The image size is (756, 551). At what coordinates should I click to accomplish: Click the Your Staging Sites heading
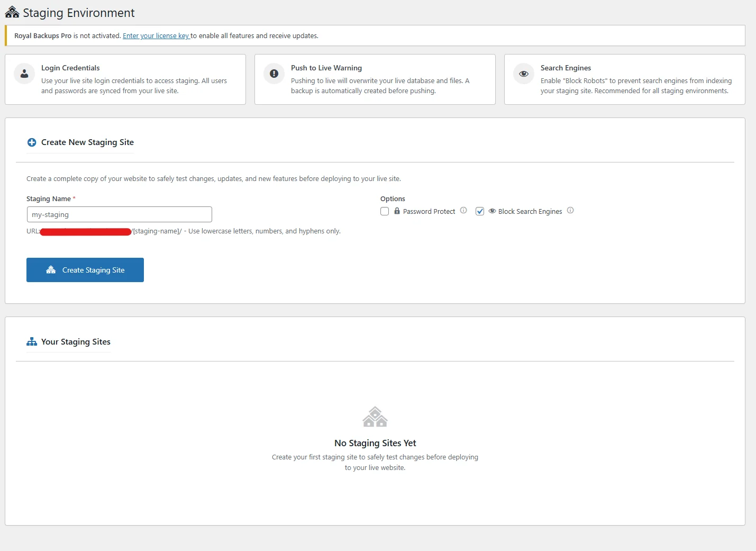point(76,341)
